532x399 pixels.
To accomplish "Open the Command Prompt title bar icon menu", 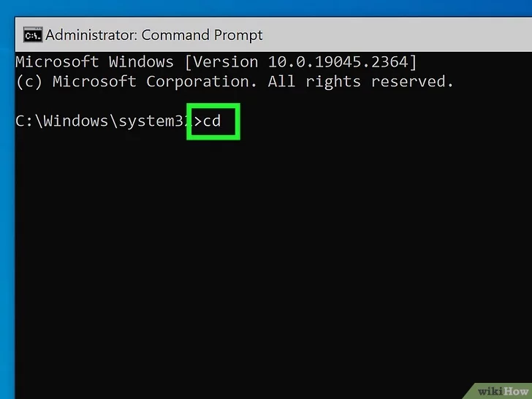I will point(33,35).
